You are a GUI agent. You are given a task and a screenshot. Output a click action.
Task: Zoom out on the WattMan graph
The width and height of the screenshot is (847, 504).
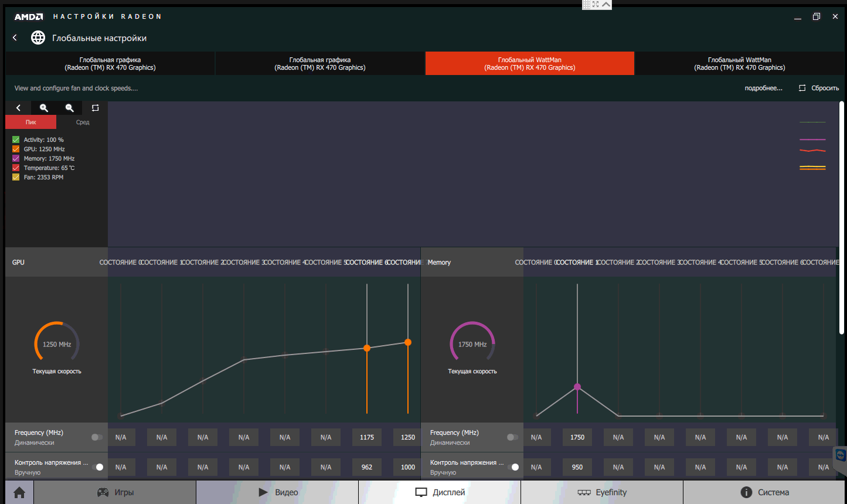(70, 108)
